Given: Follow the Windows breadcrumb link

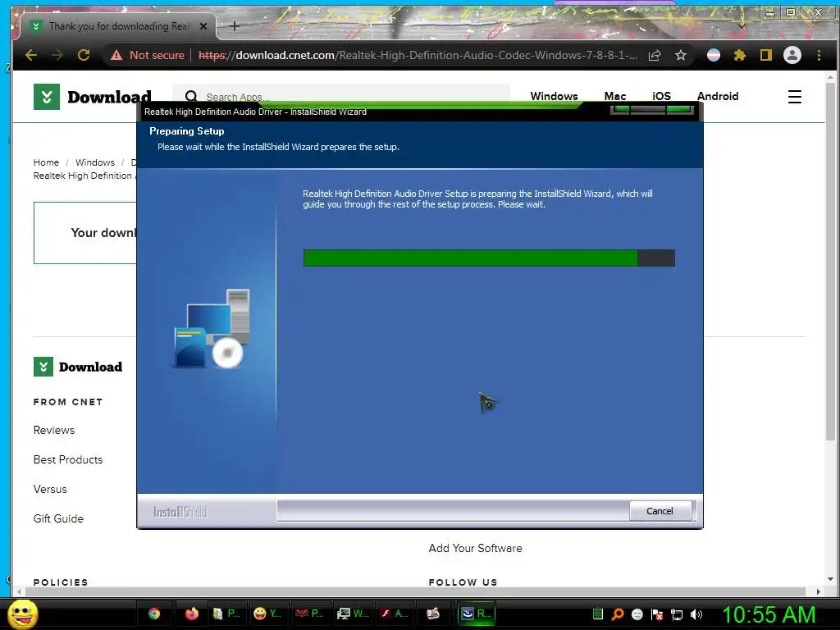Looking at the screenshot, I should coord(95,162).
